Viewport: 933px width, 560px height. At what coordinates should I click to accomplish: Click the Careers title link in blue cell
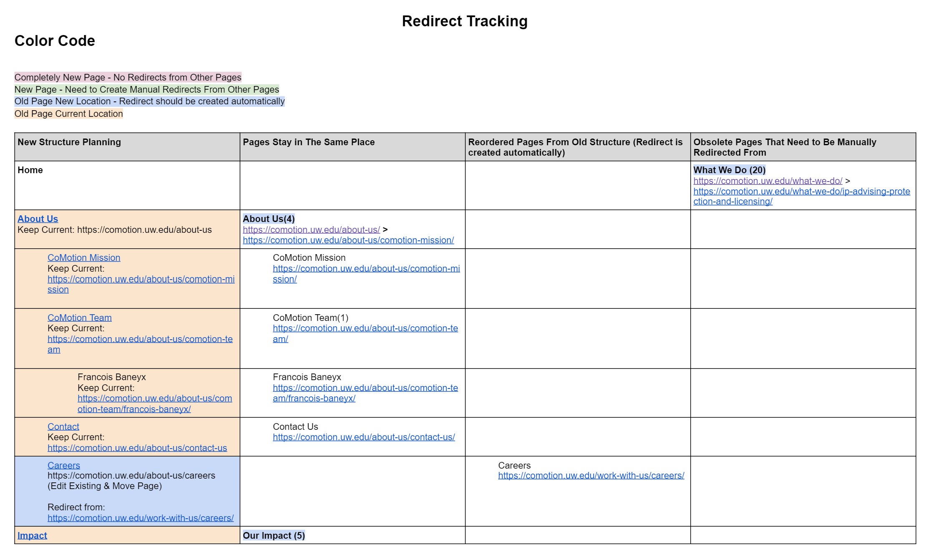(64, 465)
